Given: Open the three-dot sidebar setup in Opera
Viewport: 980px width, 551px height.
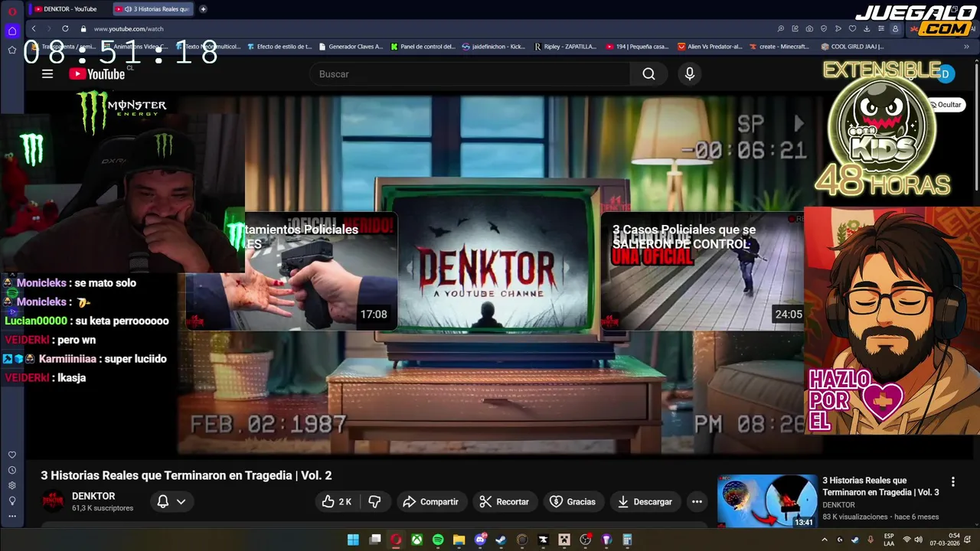Looking at the screenshot, I should [x=12, y=517].
